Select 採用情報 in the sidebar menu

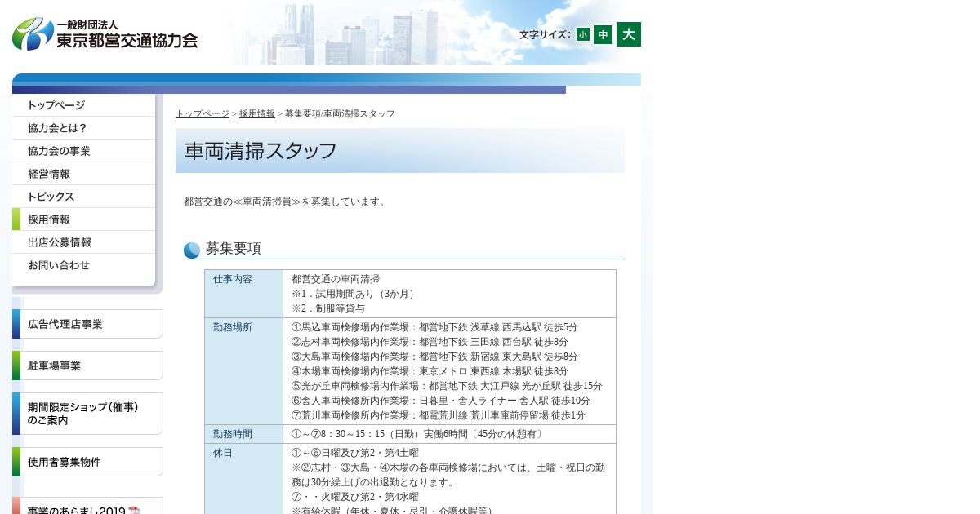[x=83, y=219]
